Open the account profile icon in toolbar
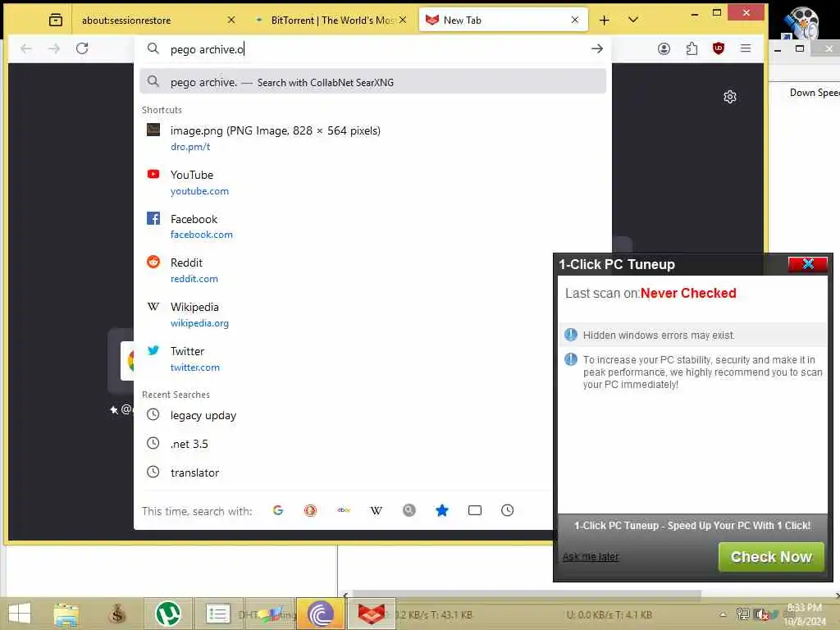Viewport: 840px width, 630px height. (664, 48)
